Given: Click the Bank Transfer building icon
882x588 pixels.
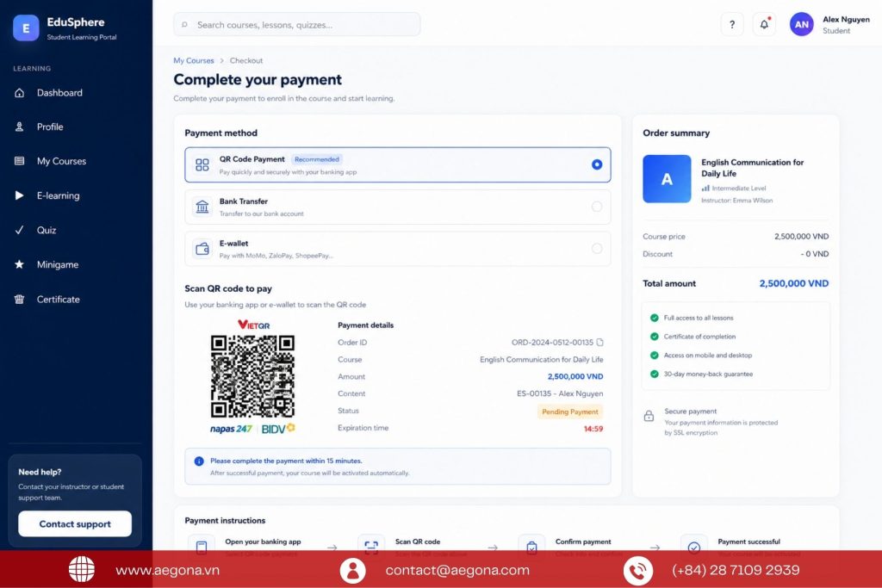Looking at the screenshot, I should [202, 207].
